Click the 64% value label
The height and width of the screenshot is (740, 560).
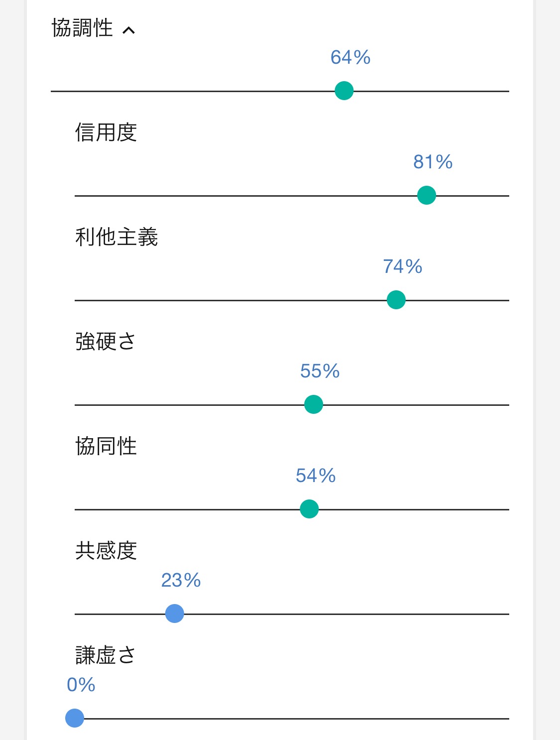tap(350, 57)
